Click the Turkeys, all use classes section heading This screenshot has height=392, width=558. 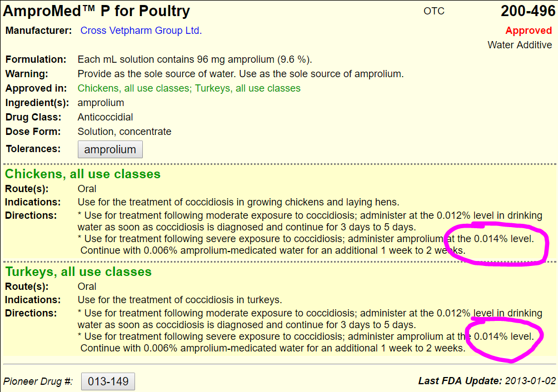point(78,272)
